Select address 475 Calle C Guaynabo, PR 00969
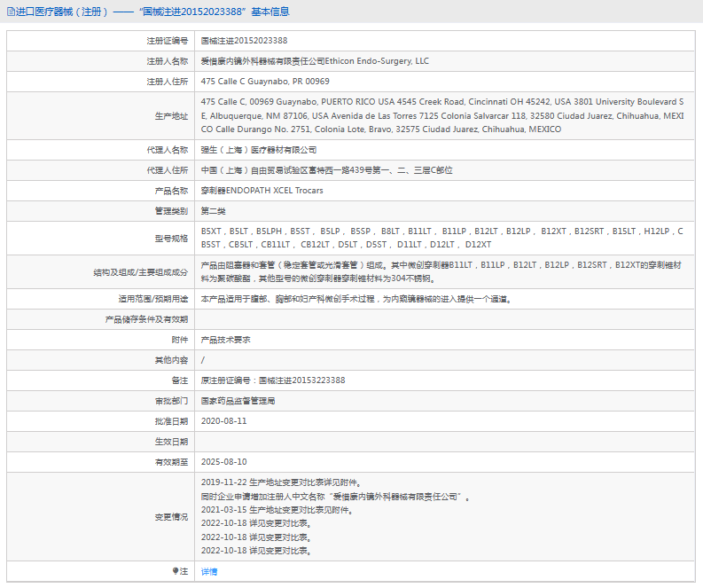The height and width of the screenshot is (588, 703). click(x=265, y=82)
